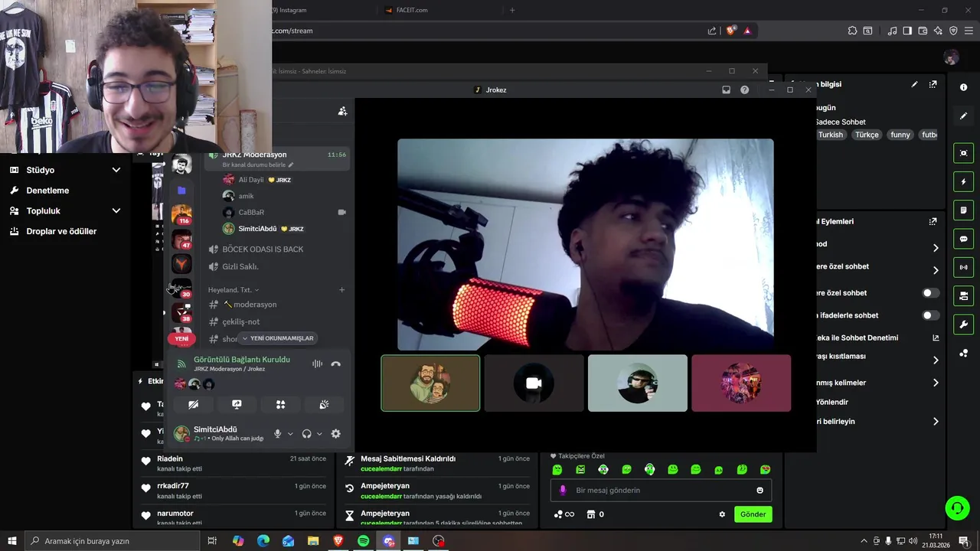This screenshot has width=980, height=551.
Task: Select the Türkçe tag chip
Action: (x=867, y=135)
